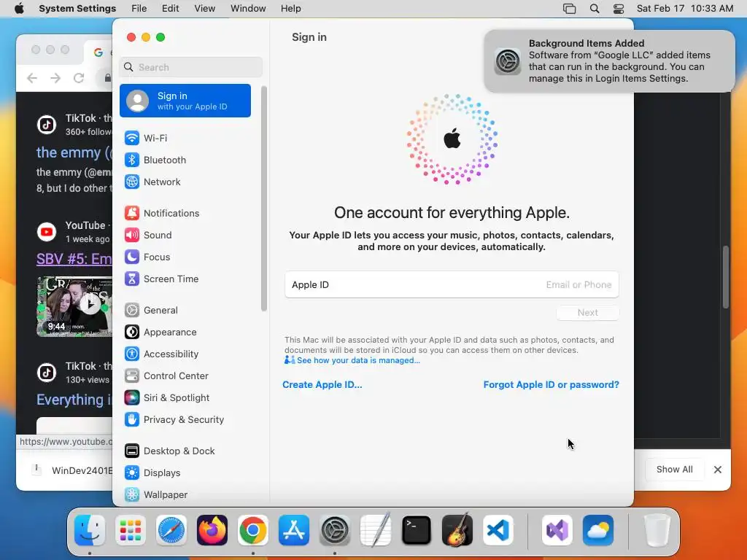Select Sign in with your Apple ID

pos(185,101)
